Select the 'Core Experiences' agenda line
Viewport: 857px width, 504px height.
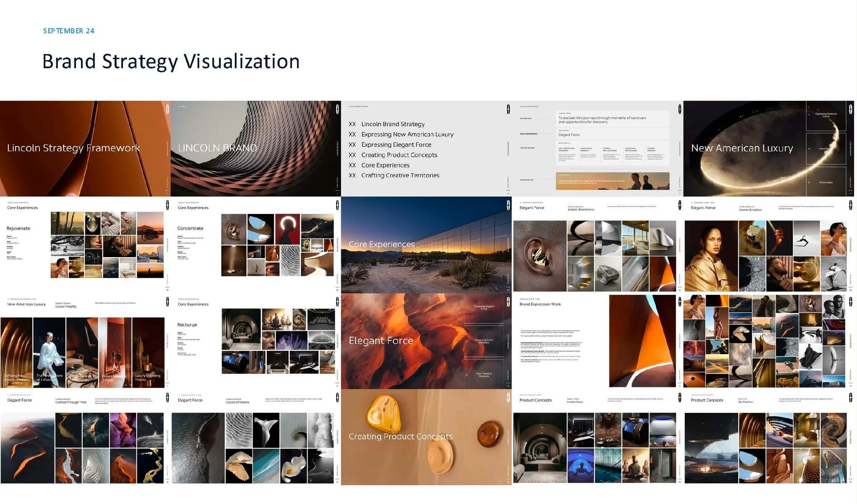coord(385,165)
